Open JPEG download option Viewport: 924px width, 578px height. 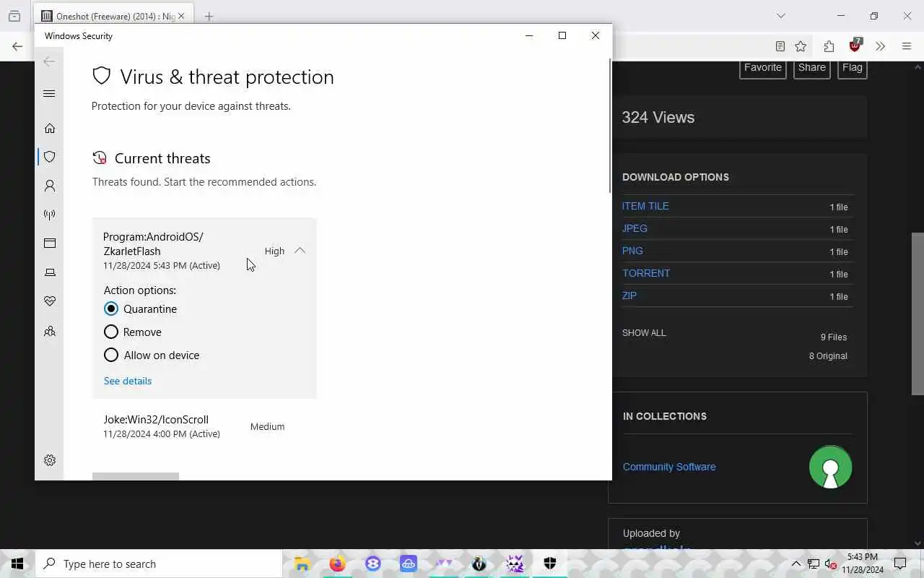[x=635, y=228]
